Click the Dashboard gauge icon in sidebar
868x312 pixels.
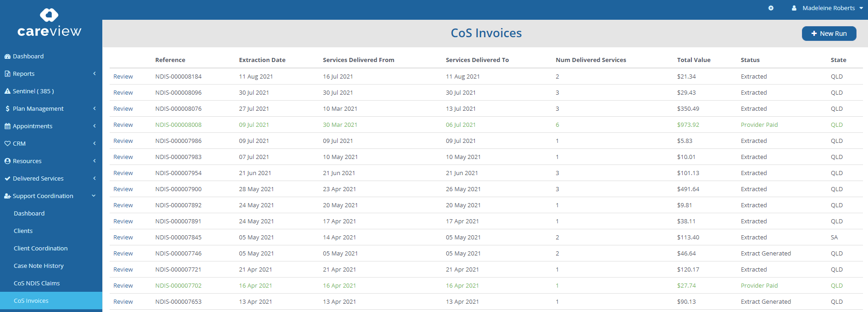pos(7,57)
